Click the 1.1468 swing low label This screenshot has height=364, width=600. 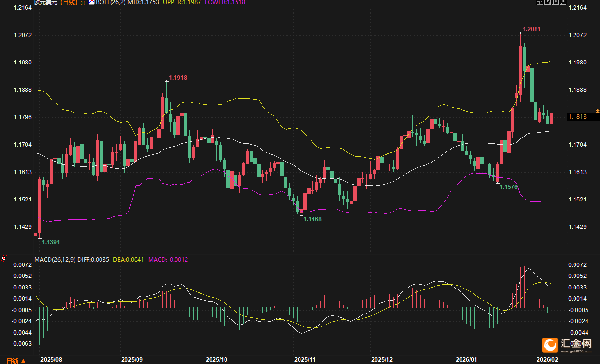point(312,219)
